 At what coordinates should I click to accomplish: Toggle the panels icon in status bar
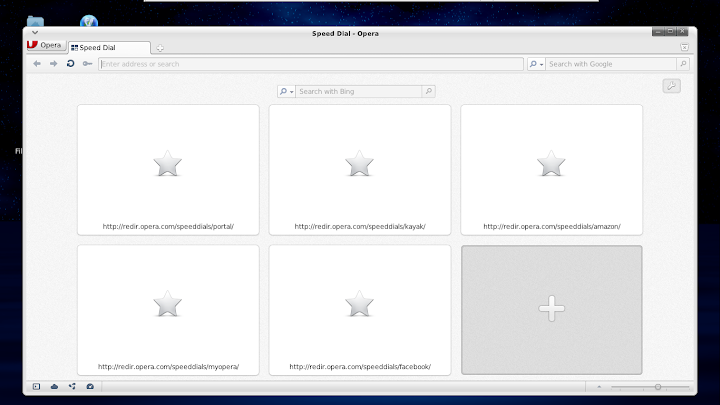coord(36,387)
